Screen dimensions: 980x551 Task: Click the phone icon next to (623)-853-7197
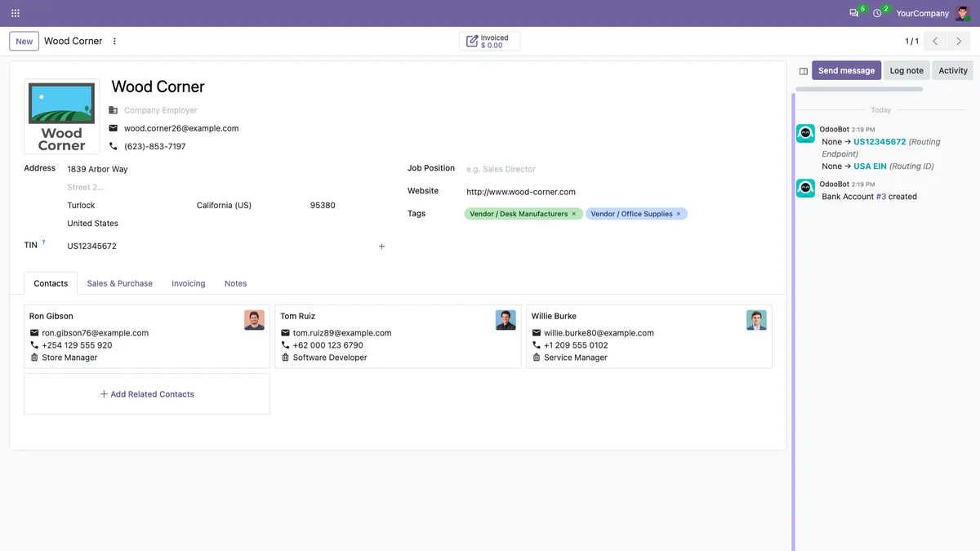113,146
